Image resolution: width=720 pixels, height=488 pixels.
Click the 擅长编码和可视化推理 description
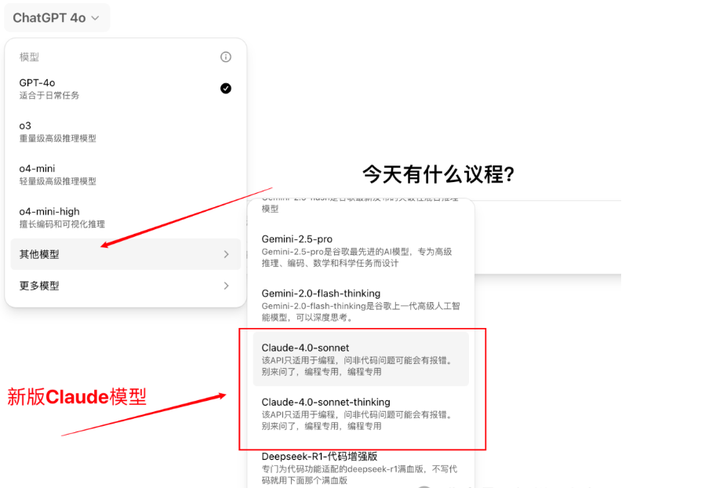62,224
